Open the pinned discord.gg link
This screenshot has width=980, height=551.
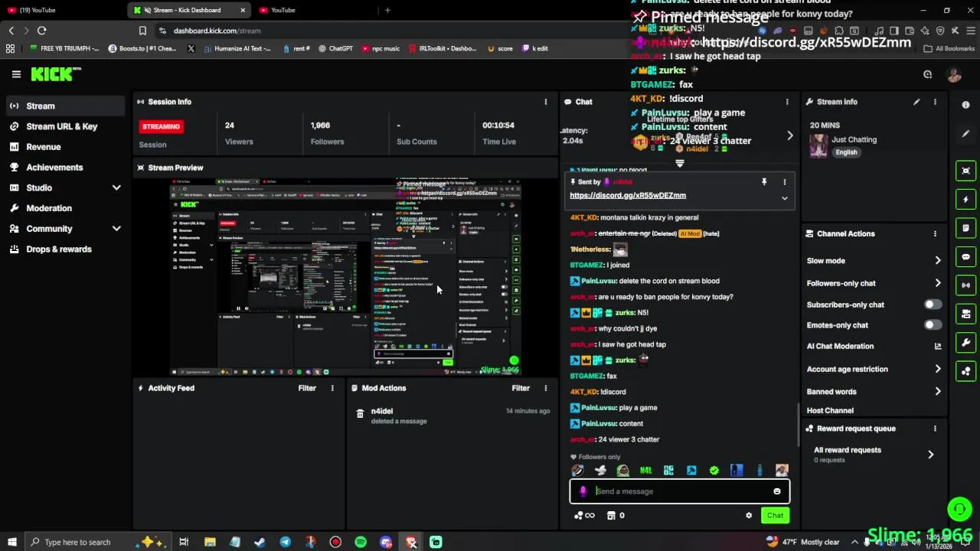click(628, 195)
